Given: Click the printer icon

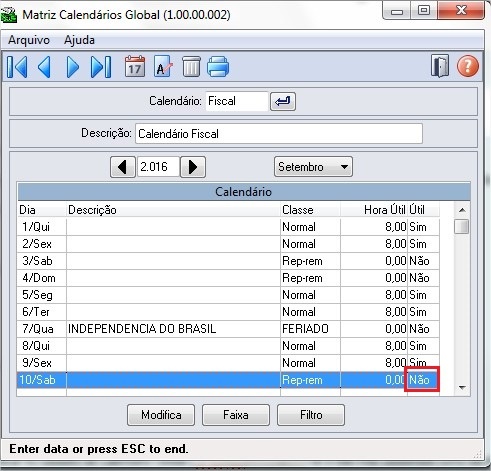Looking at the screenshot, I should (218, 67).
